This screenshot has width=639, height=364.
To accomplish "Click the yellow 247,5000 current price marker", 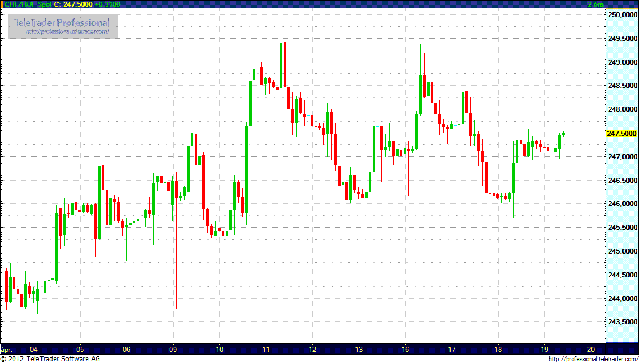I will [x=622, y=133].
